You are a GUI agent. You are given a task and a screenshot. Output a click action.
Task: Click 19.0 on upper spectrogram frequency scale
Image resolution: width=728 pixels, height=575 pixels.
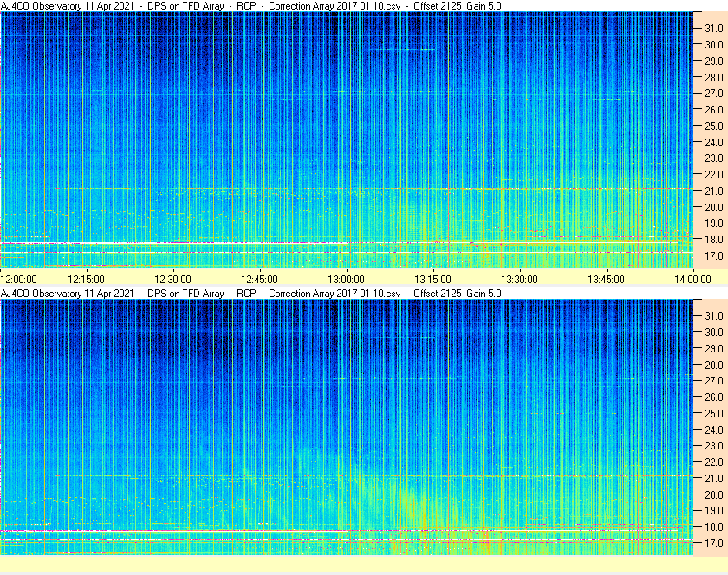click(714, 223)
